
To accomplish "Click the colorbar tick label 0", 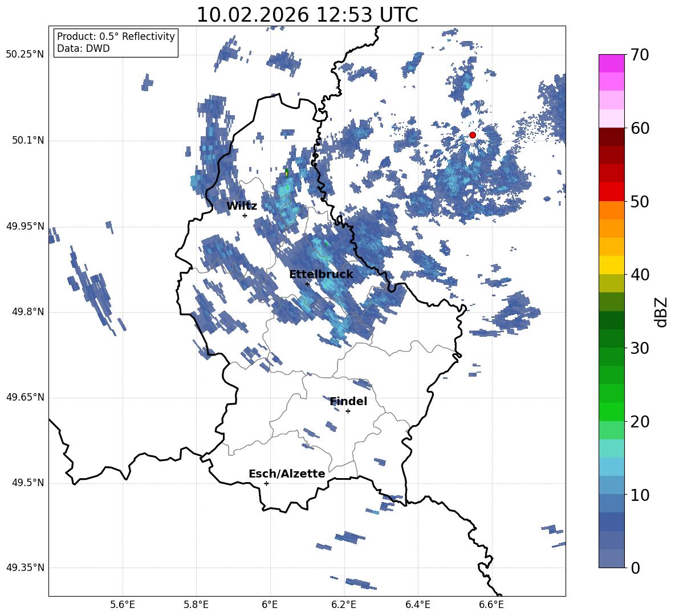I will pos(635,568).
